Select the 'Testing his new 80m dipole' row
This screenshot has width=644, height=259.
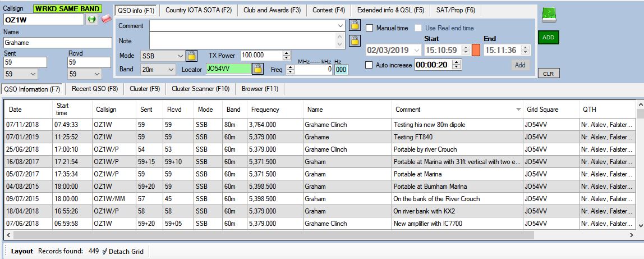tap(320, 125)
